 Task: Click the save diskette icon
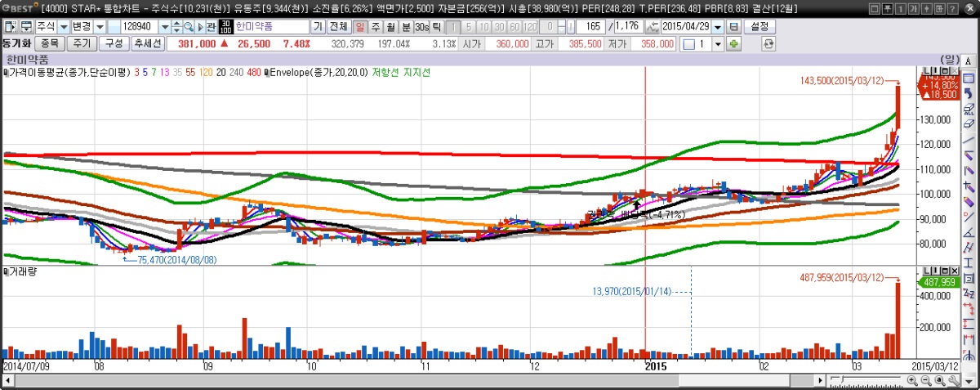coord(733,26)
